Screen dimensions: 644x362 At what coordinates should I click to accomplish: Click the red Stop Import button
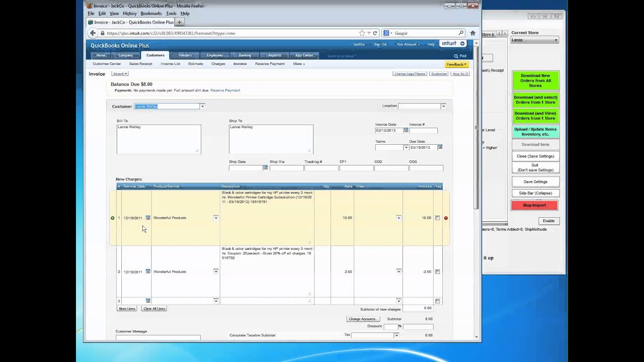[x=534, y=205]
